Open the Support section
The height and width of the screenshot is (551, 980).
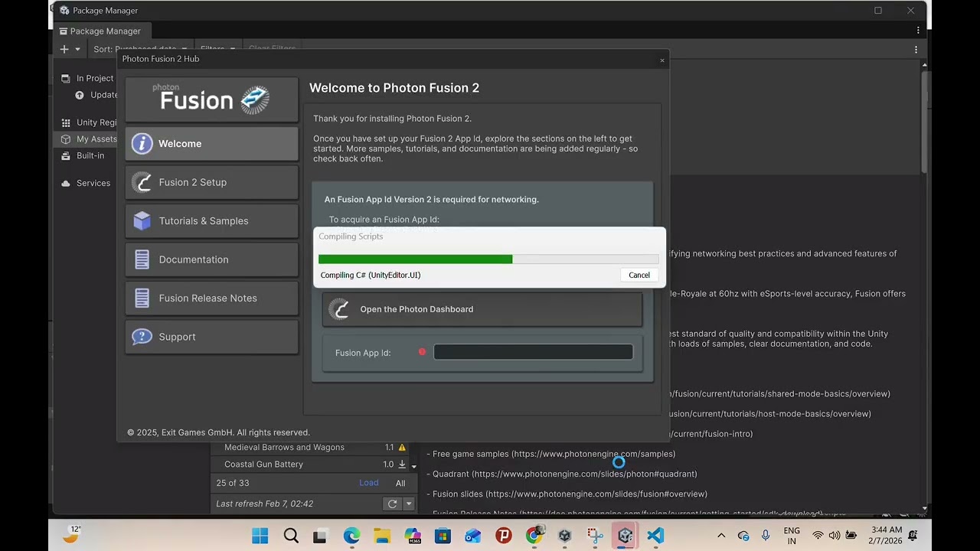212,337
